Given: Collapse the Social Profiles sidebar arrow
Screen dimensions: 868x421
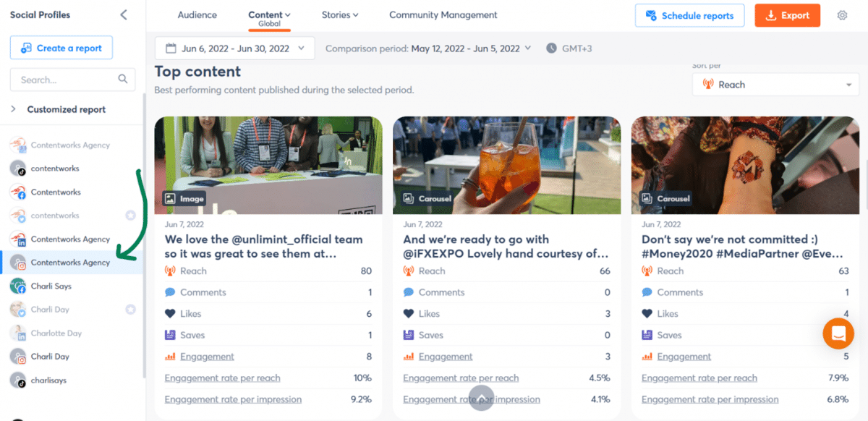Looking at the screenshot, I should point(124,15).
